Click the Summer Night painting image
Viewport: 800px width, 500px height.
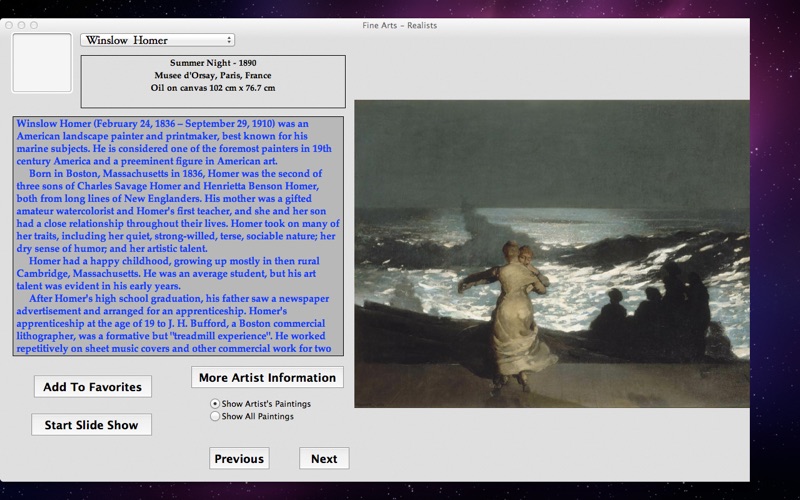click(x=552, y=254)
